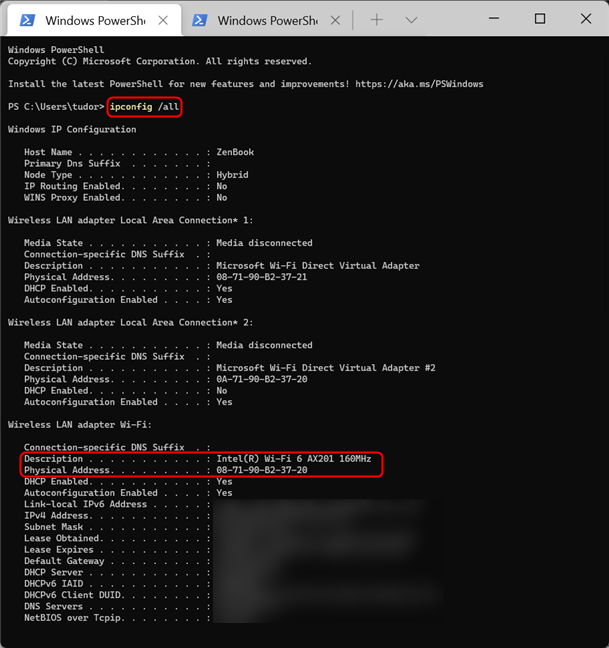Viewport: 609px width, 648px height.
Task: Click the WINS Proxy Enabled line
Action: [126, 198]
